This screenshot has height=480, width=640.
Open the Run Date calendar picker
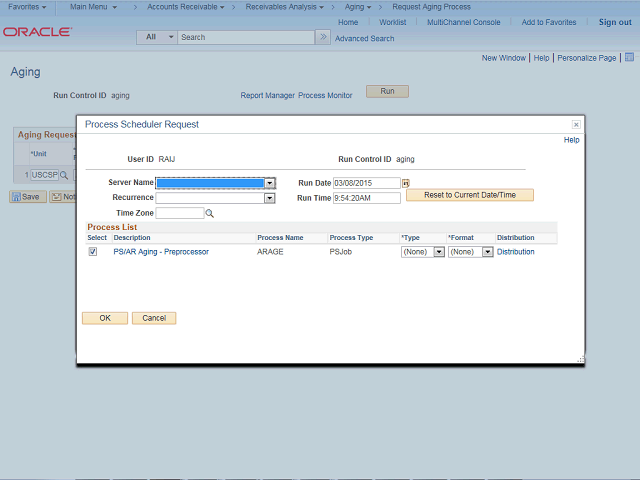point(406,183)
